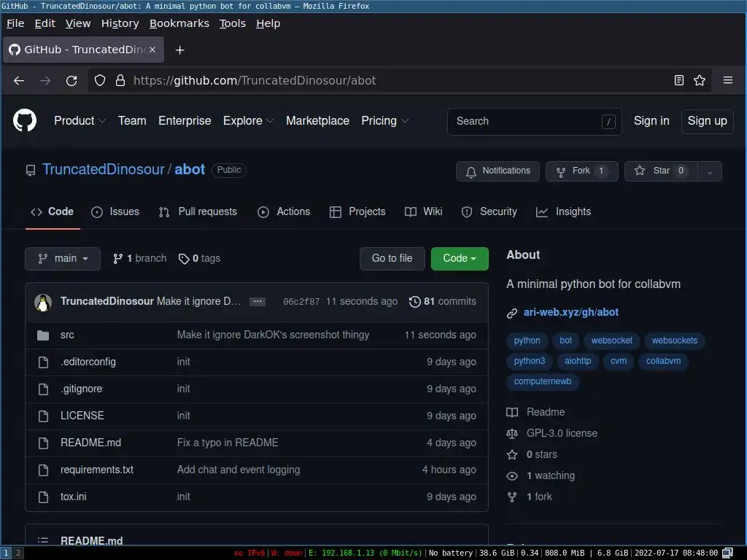This screenshot has height=560, width=747.
Task: Open the commit hash 06c2f87
Action: [x=301, y=301]
